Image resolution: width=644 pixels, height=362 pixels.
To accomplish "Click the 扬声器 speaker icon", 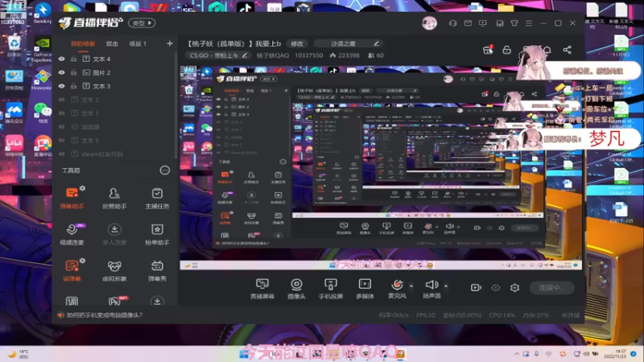I will [x=431, y=285].
